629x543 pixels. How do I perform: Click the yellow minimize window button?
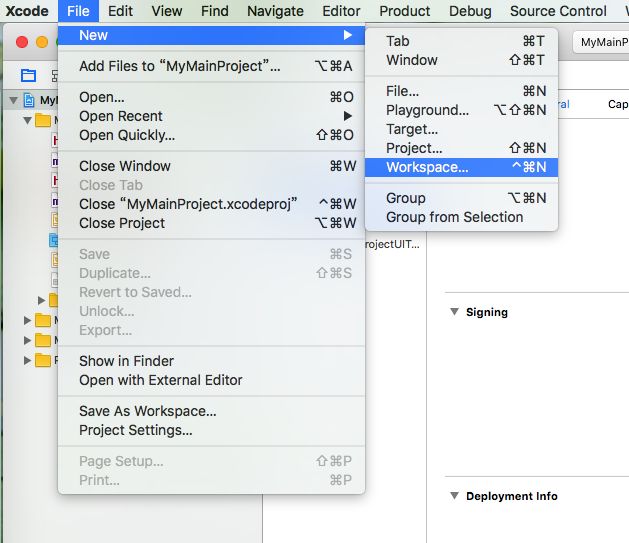42,42
